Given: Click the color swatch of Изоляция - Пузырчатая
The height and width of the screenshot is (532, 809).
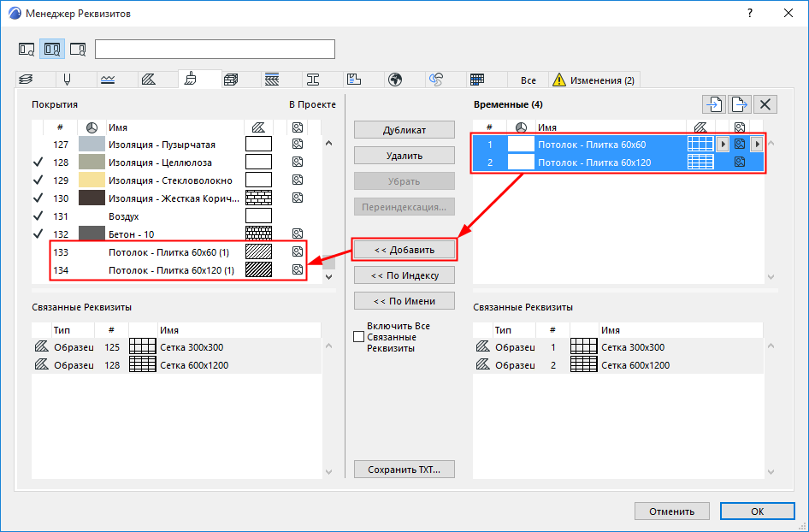Looking at the screenshot, I should tap(92, 145).
